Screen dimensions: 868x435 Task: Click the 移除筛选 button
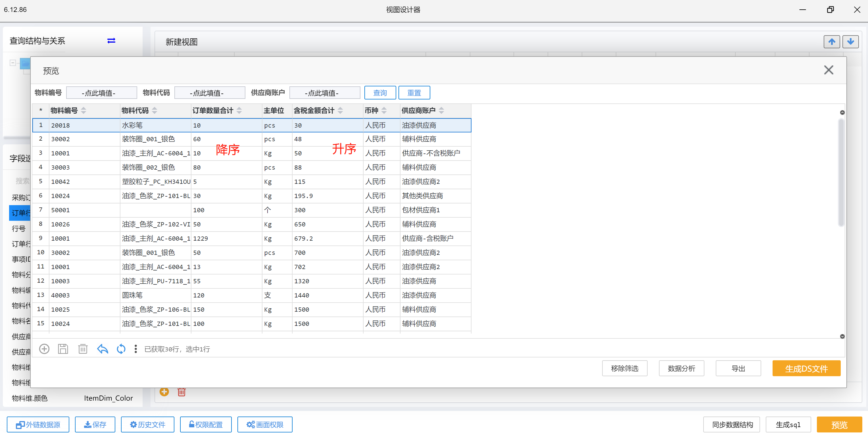[x=625, y=368]
